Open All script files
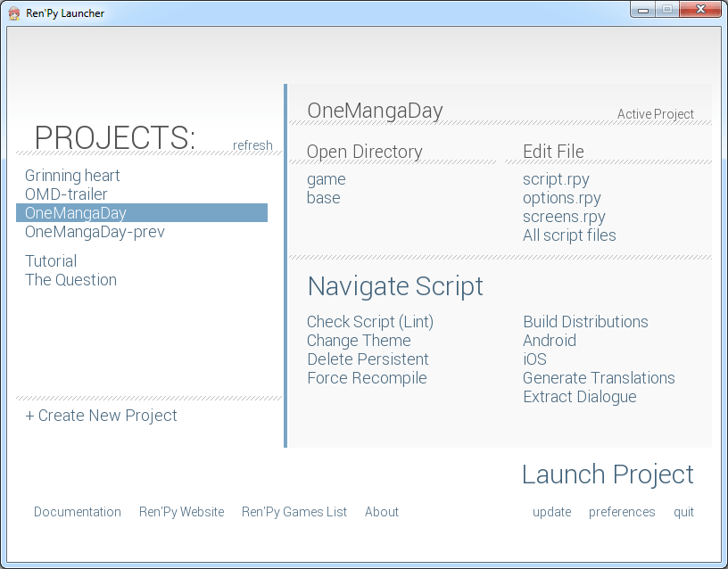Viewport: 728px width, 569px height. (569, 235)
